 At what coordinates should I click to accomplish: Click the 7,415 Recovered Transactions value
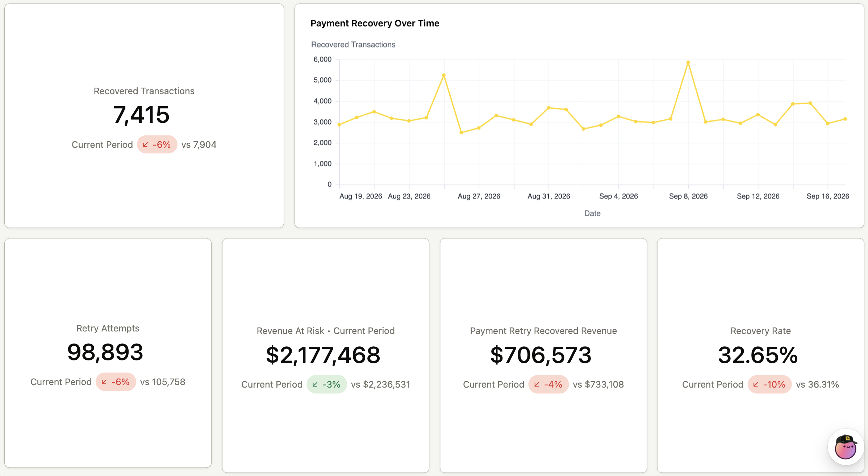[x=141, y=114]
